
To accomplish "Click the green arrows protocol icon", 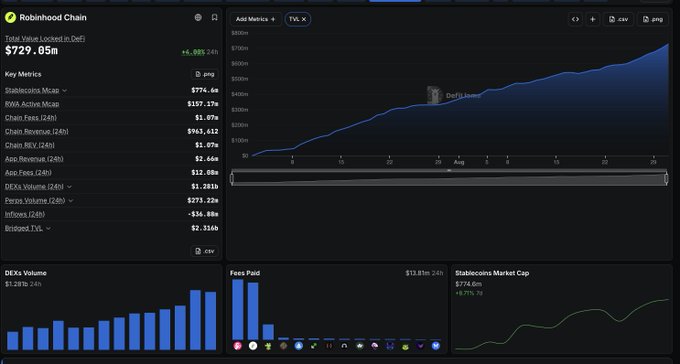I will (314, 346).
